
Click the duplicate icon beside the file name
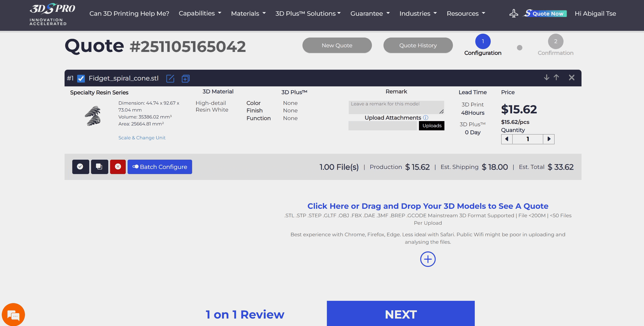click(185, 78)
